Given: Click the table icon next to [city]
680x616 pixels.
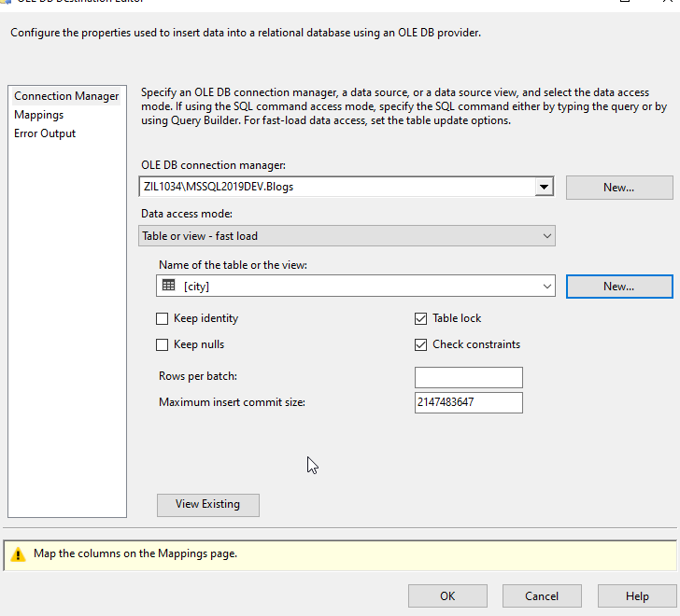Looking at the screenshot, I should 168,286.
